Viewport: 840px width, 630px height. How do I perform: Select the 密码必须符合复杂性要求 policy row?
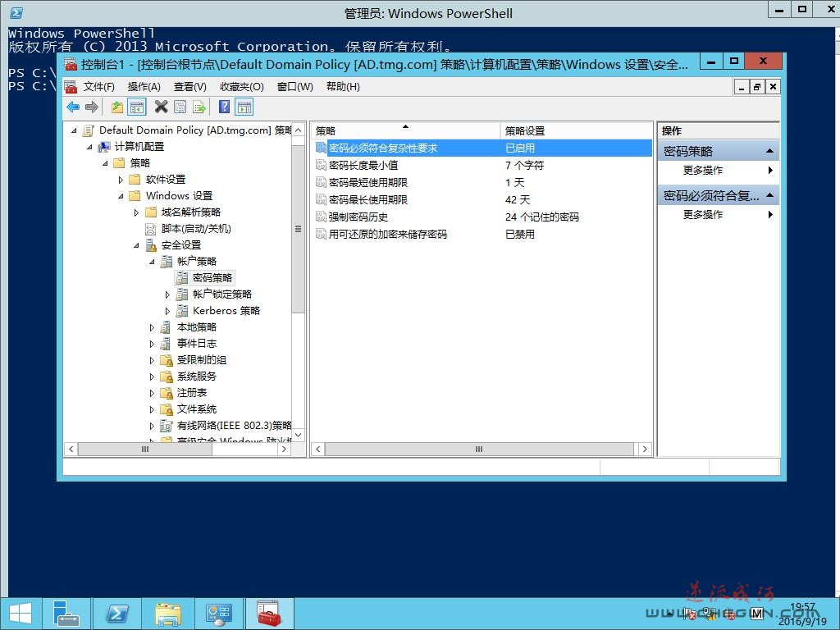(482, 148)
